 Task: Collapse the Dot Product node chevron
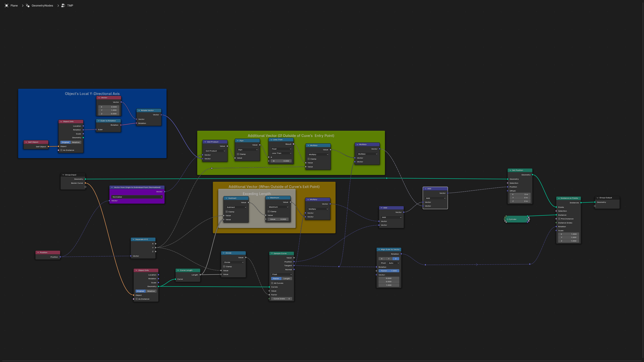pos(205,142)
